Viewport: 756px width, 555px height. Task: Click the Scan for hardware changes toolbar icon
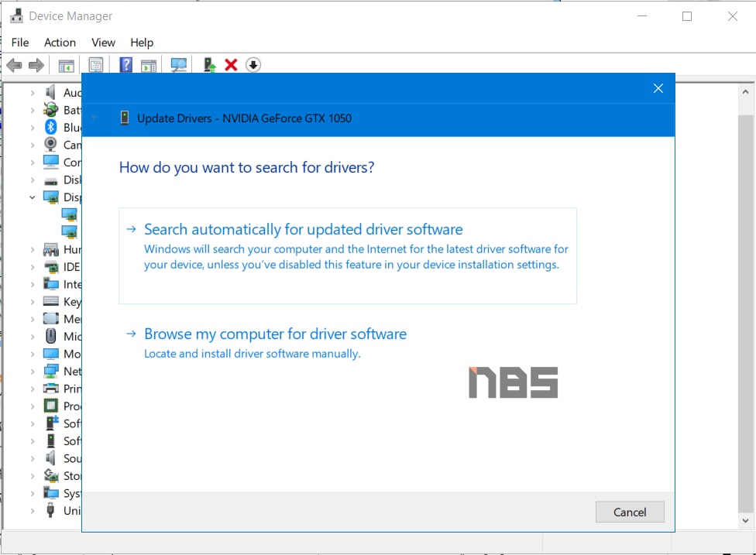(179, 65)
